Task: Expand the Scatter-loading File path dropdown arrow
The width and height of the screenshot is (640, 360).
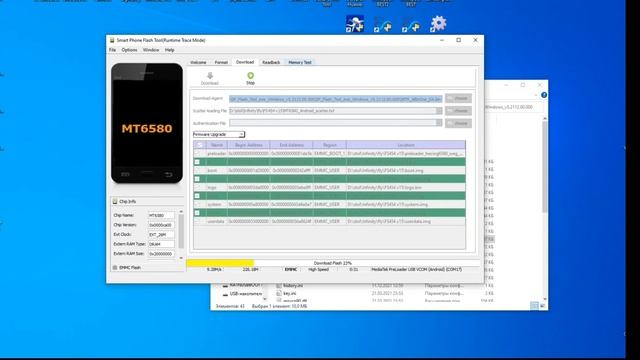Action: pyautogui.click(x=439, y=111)
